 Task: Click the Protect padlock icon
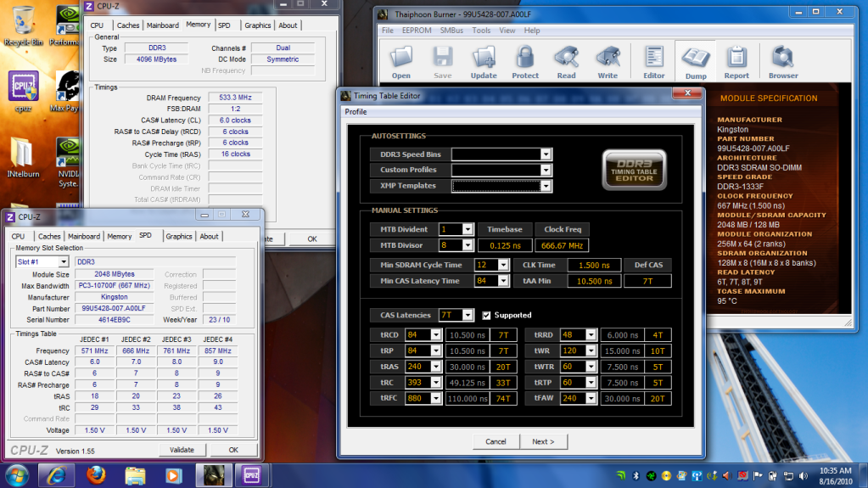coord(524,62)
